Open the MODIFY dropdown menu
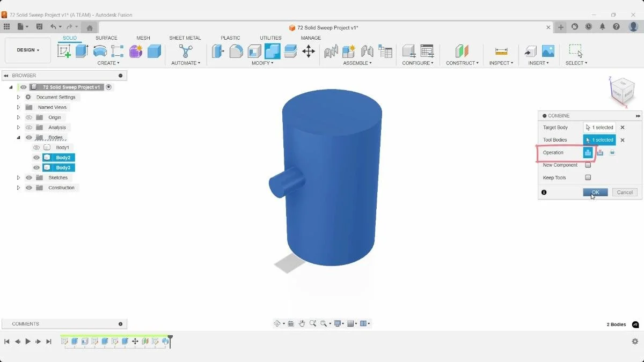The width and height of the screenshot is (644, 362). 262,63
